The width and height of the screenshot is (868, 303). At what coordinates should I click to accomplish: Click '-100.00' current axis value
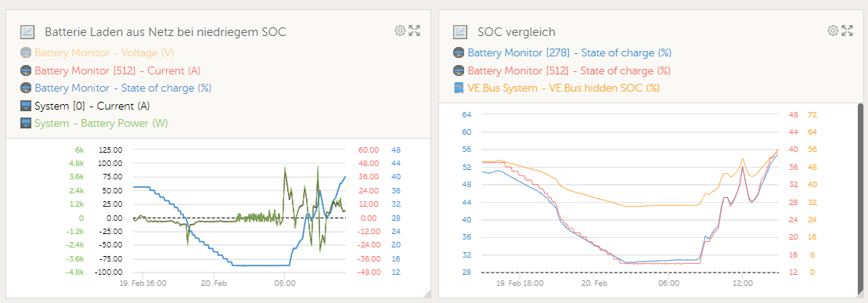[x=110, y=272]
